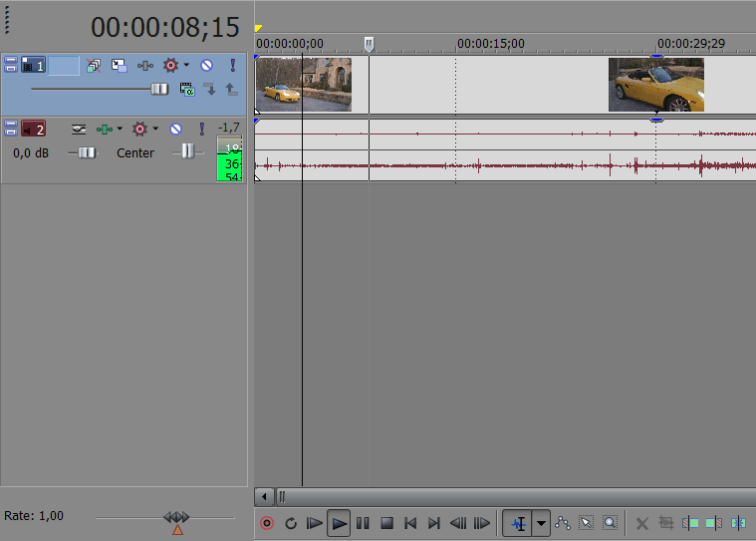
Task: Click the Delete icon in edit toolbar
Action: (x=642, y=524)
